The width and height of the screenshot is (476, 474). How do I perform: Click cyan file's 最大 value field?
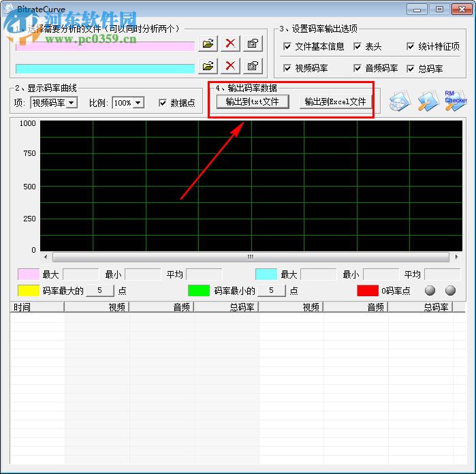[319, 274]
